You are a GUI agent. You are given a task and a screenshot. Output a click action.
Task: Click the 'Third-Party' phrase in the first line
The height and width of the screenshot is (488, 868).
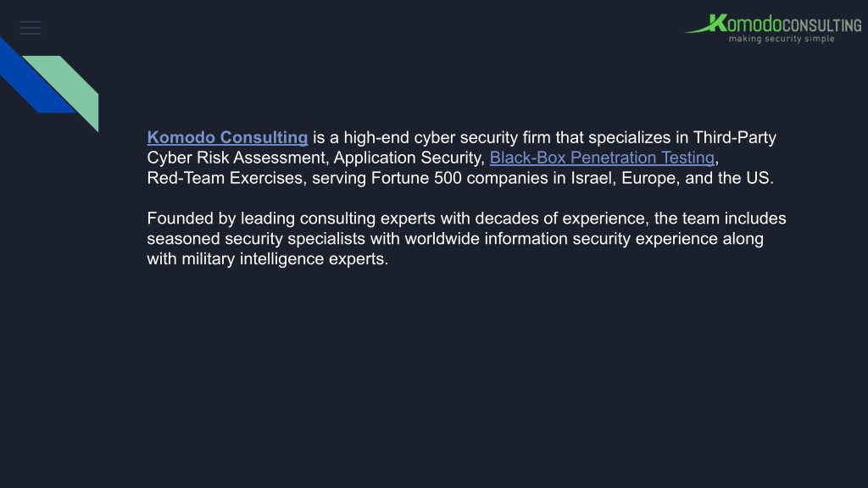[x=735, y=137]
